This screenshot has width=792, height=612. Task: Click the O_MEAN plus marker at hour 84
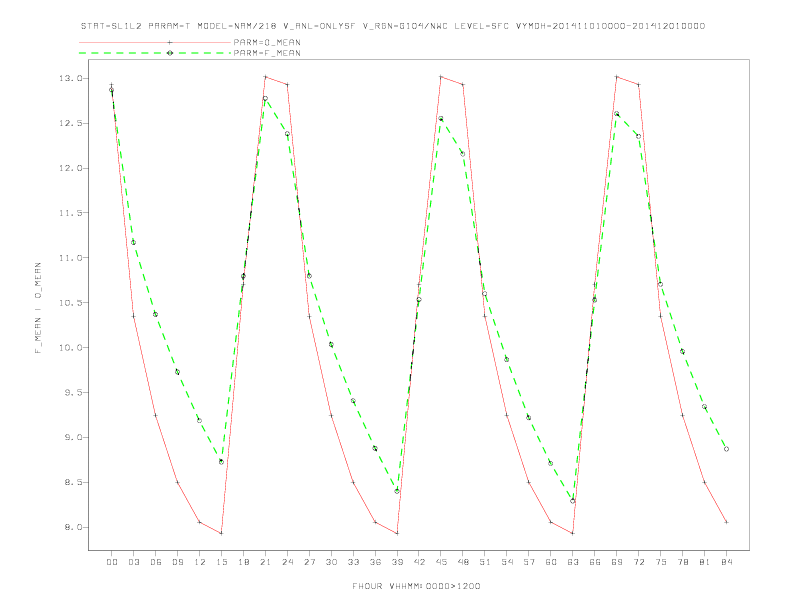coord(726,522)
